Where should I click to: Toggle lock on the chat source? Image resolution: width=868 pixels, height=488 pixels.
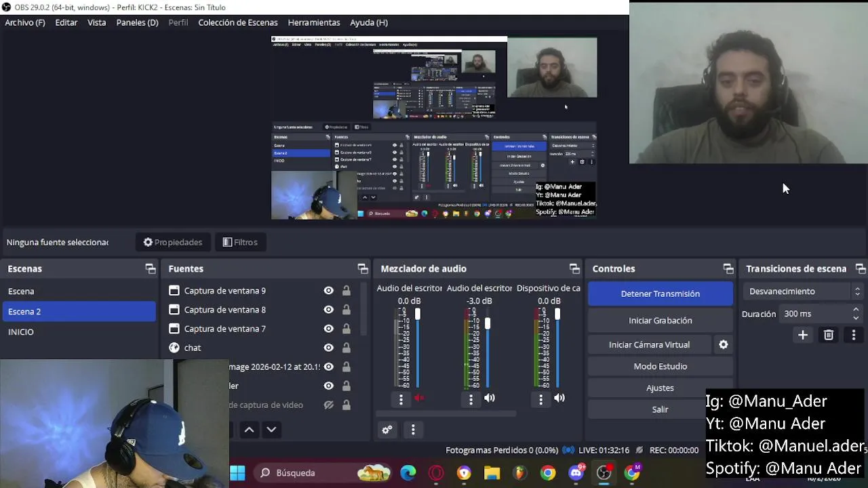coord(346,348)
